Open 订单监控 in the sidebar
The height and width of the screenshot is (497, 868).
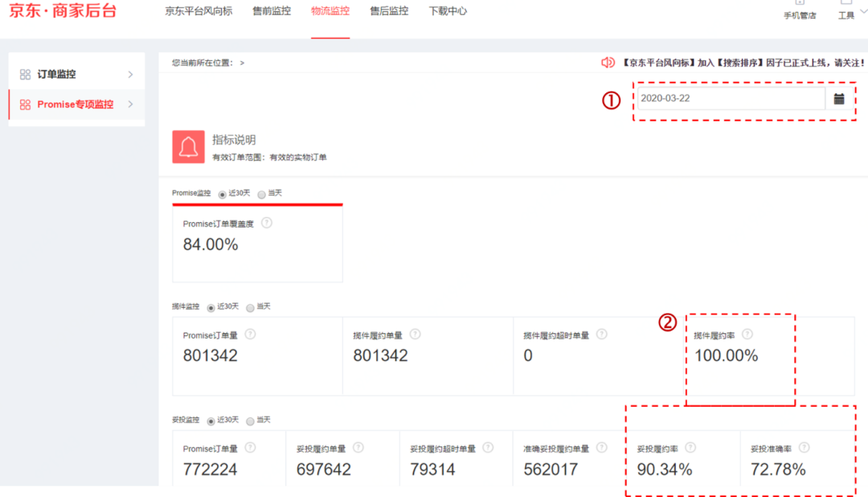77,74
